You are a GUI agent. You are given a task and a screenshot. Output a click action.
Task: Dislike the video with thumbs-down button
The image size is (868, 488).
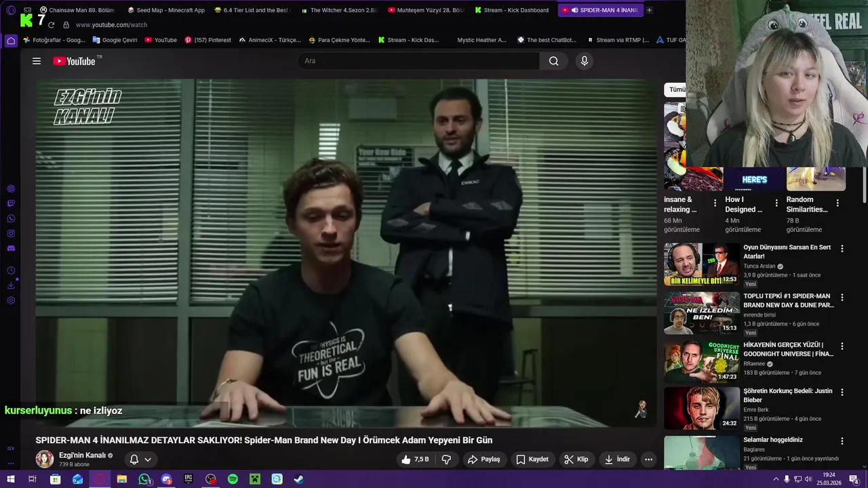point(446,460)
